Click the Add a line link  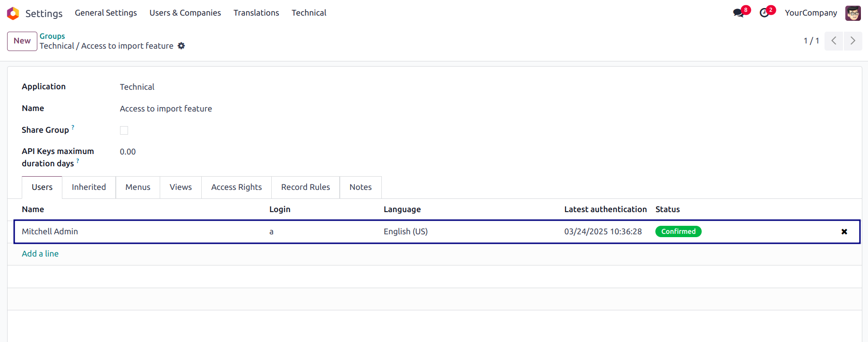tap(40, 254)
